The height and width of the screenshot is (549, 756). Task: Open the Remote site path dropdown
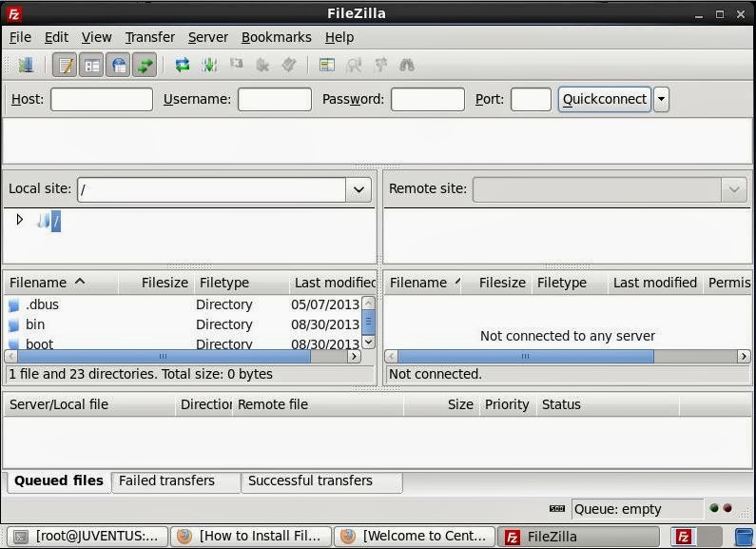click(734, 189)
